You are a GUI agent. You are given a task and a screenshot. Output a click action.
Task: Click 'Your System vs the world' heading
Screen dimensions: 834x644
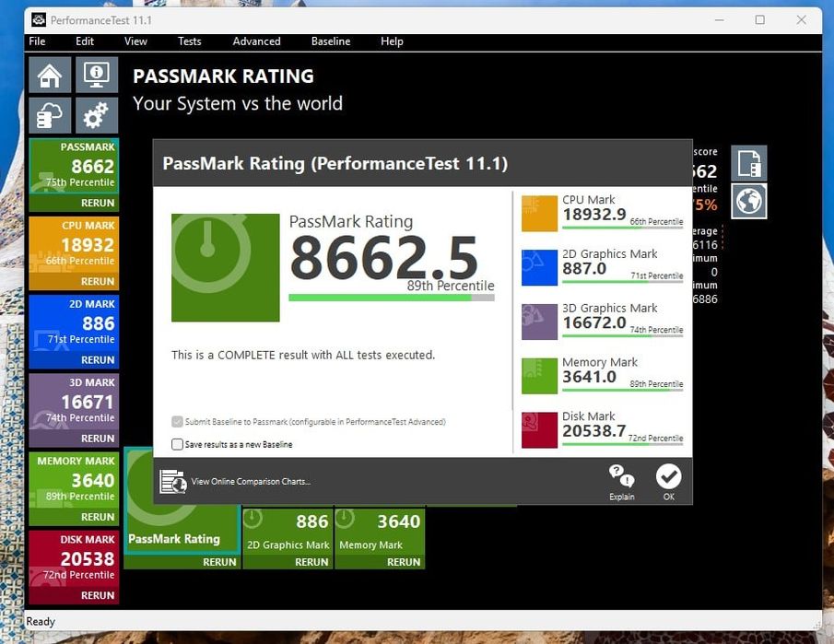(x=238, y=104)
